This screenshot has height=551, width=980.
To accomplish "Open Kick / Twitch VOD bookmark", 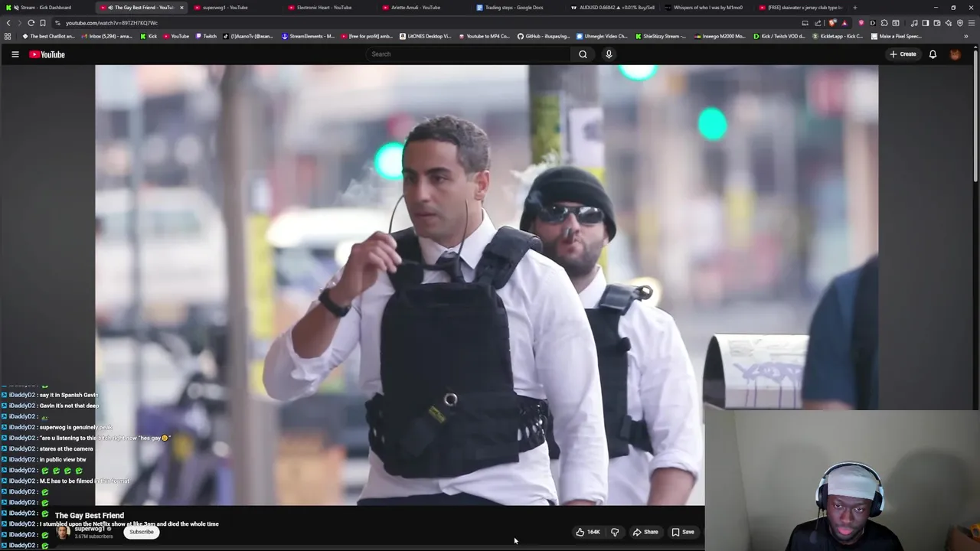I will [779, 36].
